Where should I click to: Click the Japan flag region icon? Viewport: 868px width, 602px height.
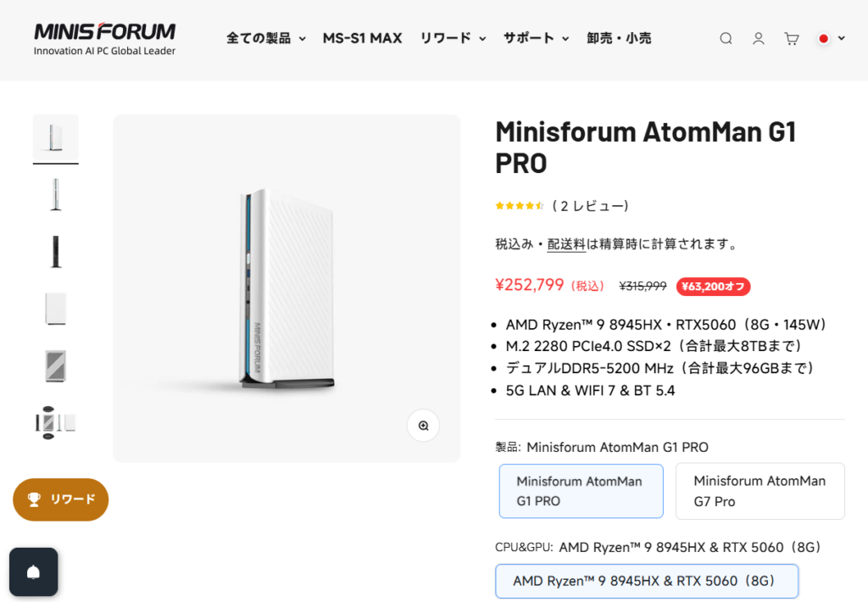click(823, 38)
